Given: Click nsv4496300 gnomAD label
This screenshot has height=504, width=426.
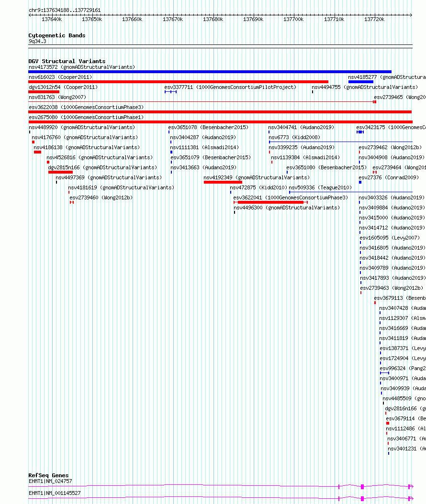Looking at the screenshot, I should (x=287, y=208).
